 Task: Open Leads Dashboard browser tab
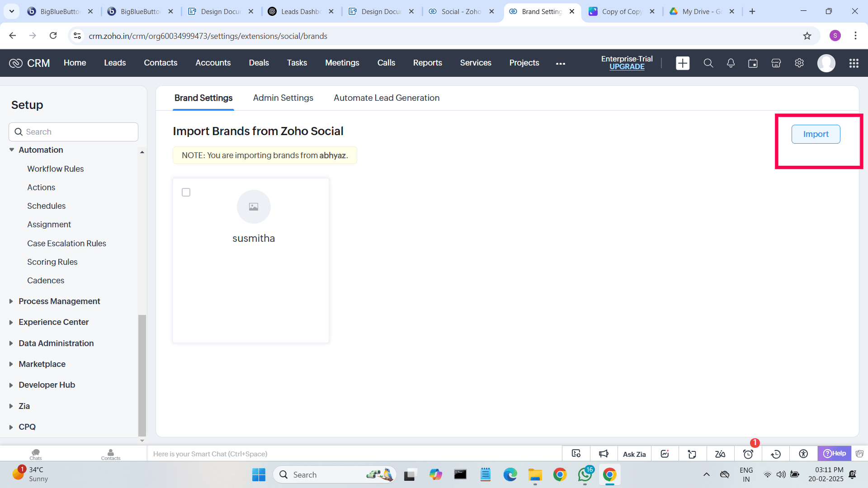[301, 11]
